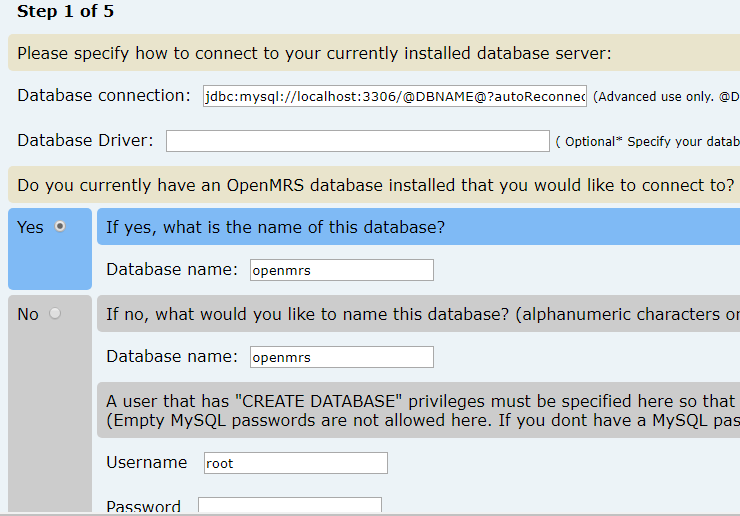Click the Database connection URL field
Viewport: 740px width, 516px height.
(395, 96)
